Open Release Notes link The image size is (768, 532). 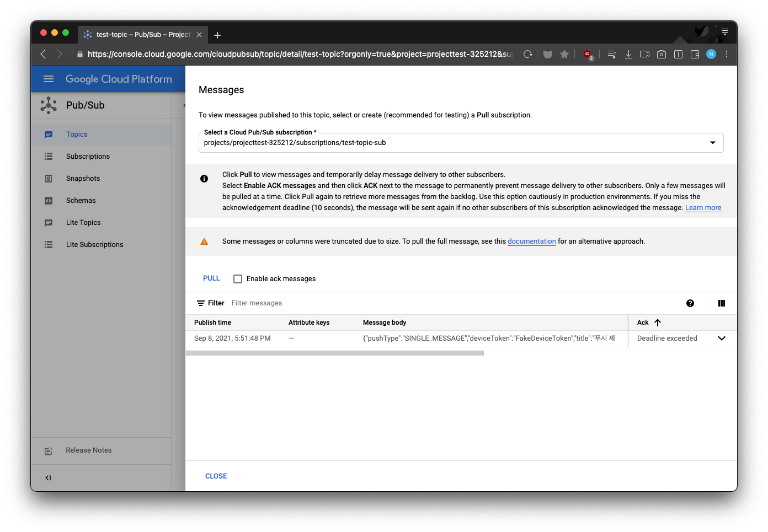click(88, 450)
